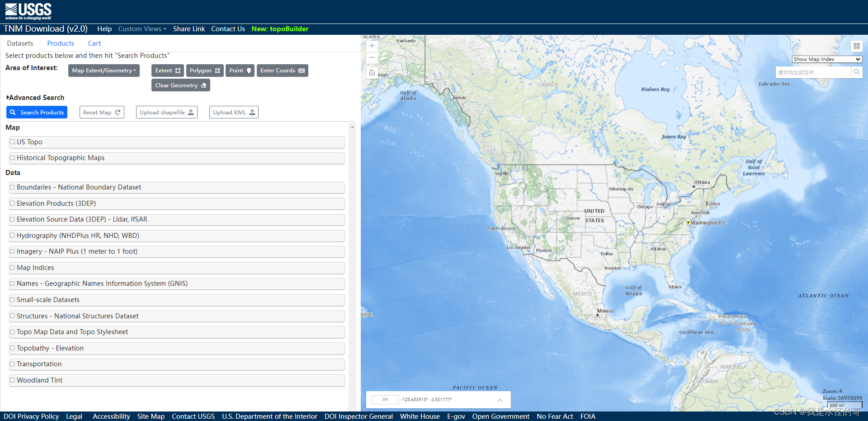The image size is (868, 421).
Task: Check Imagery - NAIP Plus
Action: (13, 251)
